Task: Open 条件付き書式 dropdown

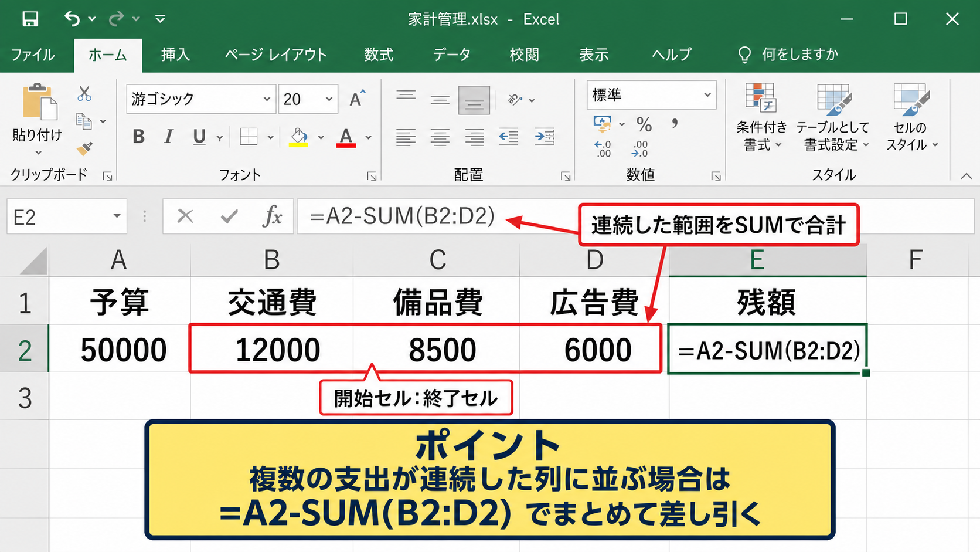Action: (x=761, y=117)
